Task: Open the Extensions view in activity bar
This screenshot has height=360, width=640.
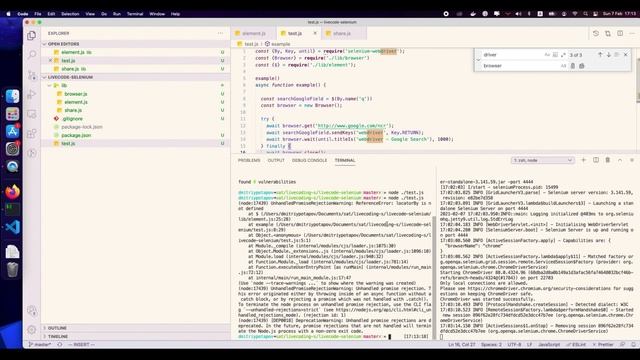Action: pos(31,133)
